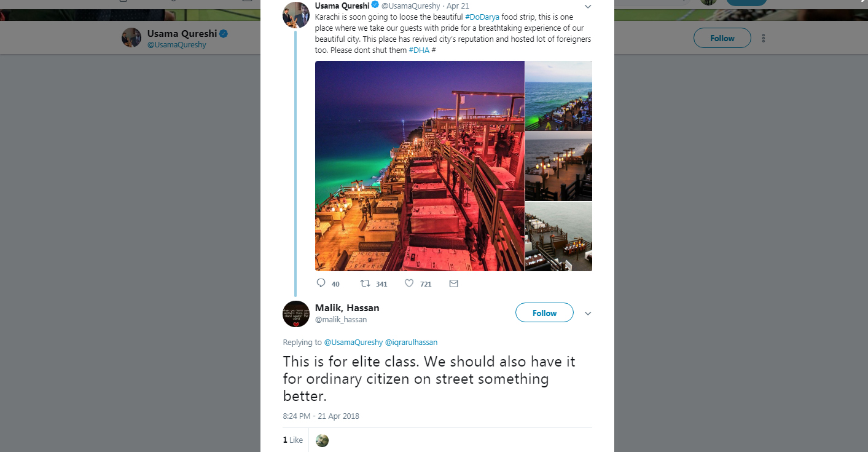Open the #DHA hashtag link
Screen dimensions: 868x452
pos(419,50)
